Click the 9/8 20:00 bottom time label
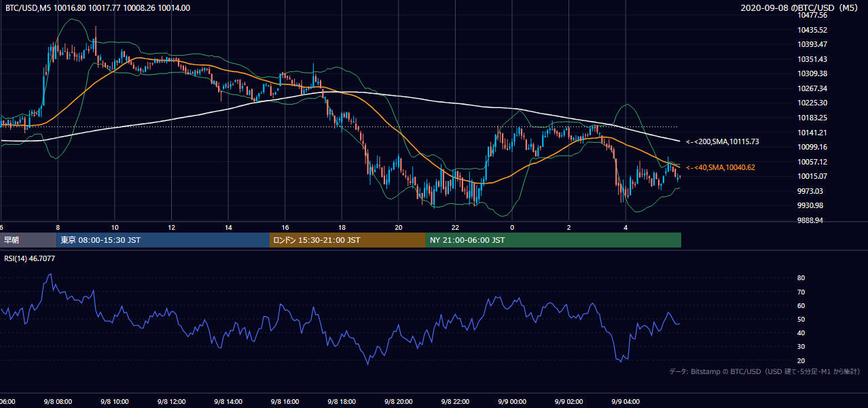Screen dimensions: 868x408 (x=399, y=401)
